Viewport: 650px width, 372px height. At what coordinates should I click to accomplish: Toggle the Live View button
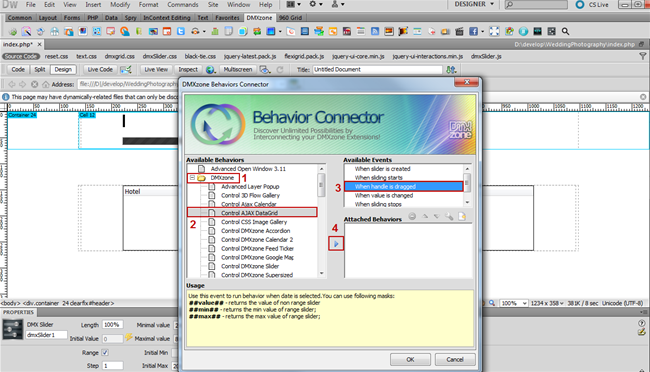click(x=156, y=70)
